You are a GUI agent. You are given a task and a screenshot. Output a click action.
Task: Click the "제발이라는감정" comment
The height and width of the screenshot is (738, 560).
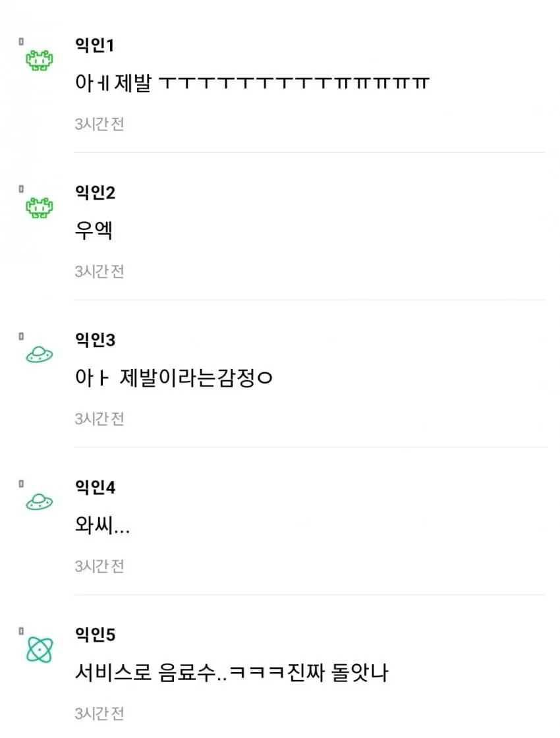click(x=175, y=379)
